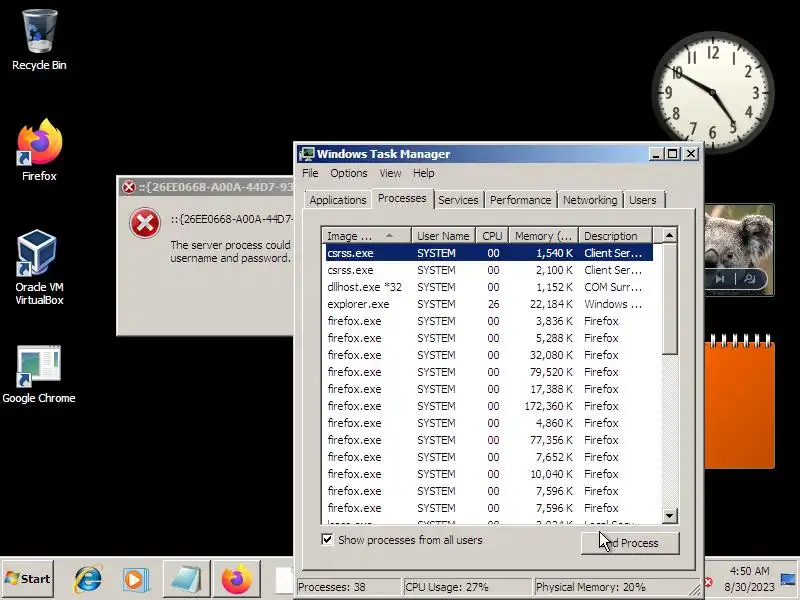The height and width of the screenshot is (600, 800).
Task: Open the Help menu
Action: (x=423, y=173)
